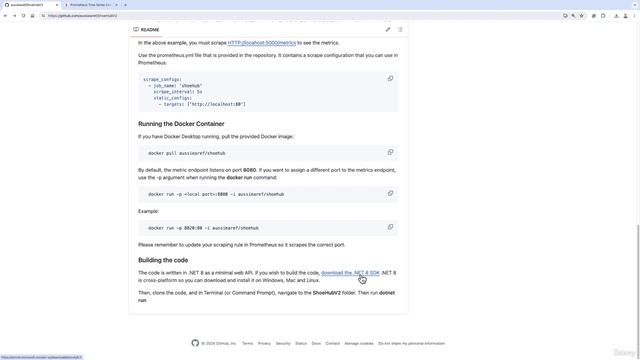Image resolution: width=640 pixels, height=360 pixels.
Task: Open the Chrome three-dot menu
Action: [x=634, y=16]
